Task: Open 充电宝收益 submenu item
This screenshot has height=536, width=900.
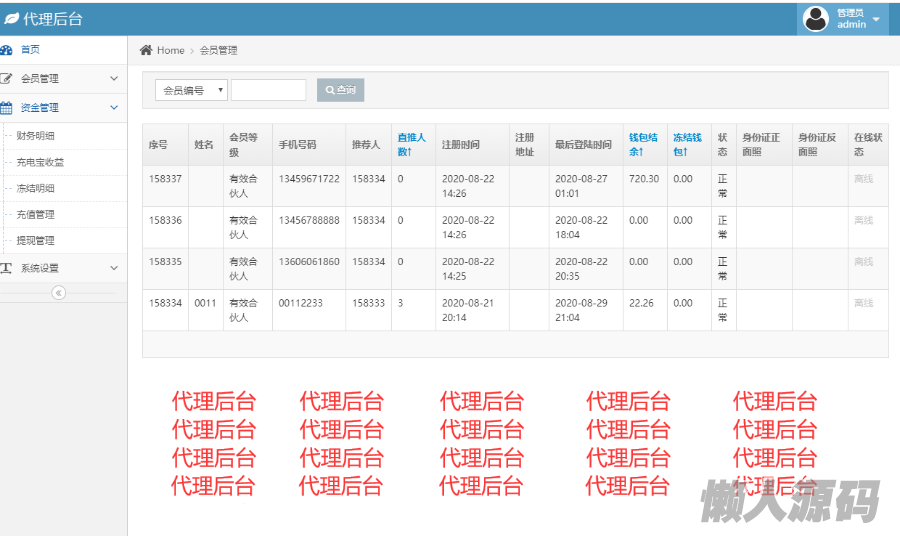Action: 40,162
